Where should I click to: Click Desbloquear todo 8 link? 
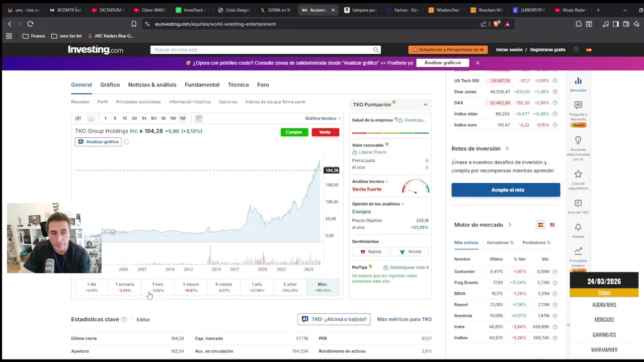pos(406,267)
